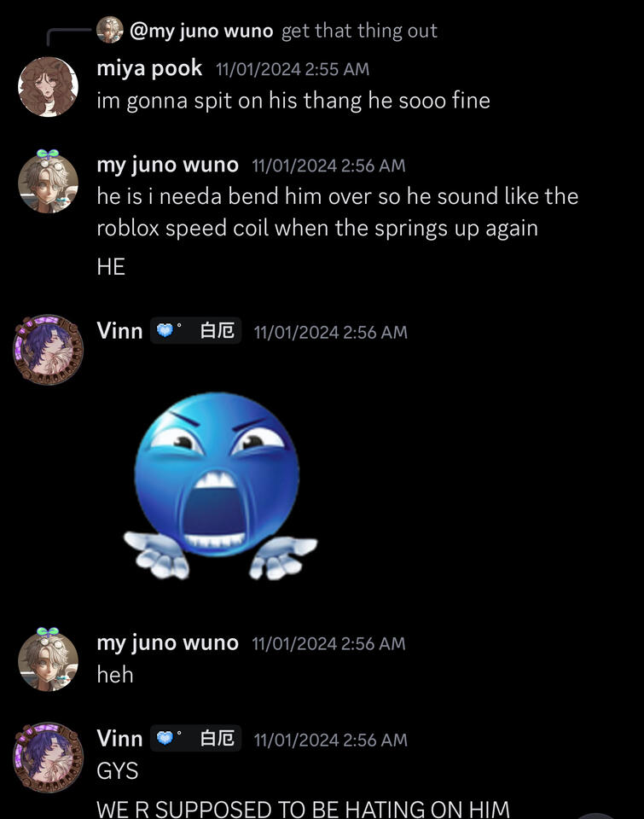Select "WE R SUPPOSED TO BE HATING" message
The height and width of the screenshot is (819, 644).
click(303, 808)
